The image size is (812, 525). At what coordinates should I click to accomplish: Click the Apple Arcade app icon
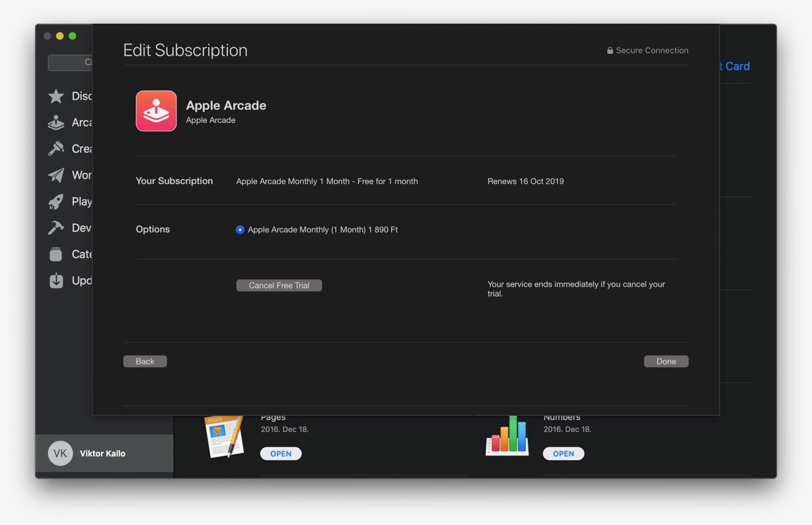(x=156, y=111)
